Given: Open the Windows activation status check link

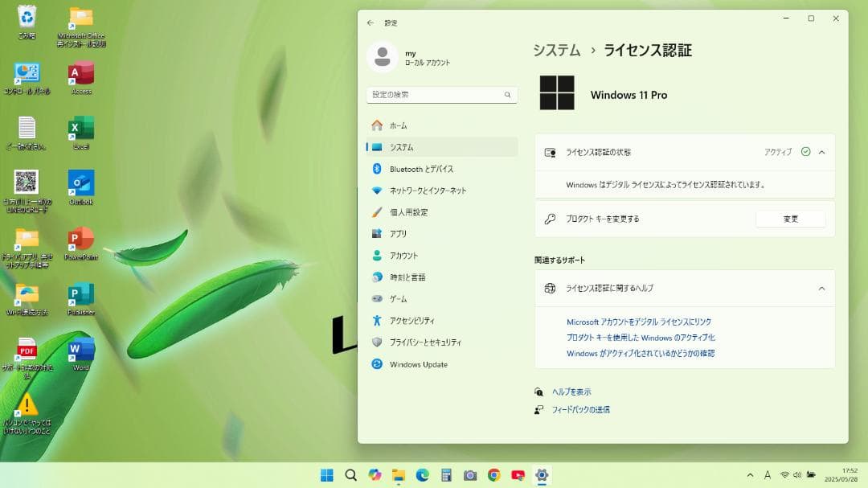Looking at the screenshot, I should point(641,353).
